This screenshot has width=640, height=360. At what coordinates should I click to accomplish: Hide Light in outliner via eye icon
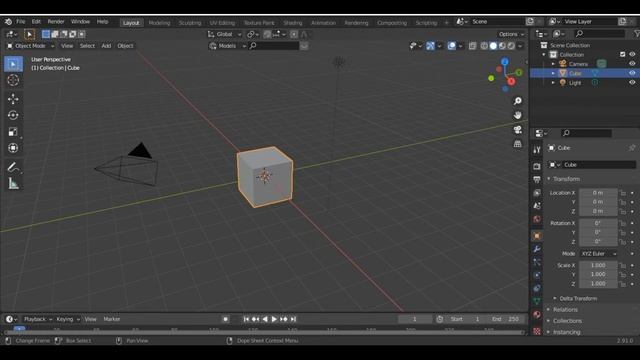click(632, 82)
